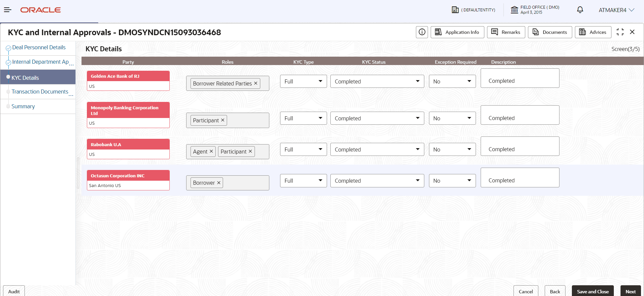Click the Oracle logo
The image size is (644, 296).
[x=41, y=10]
